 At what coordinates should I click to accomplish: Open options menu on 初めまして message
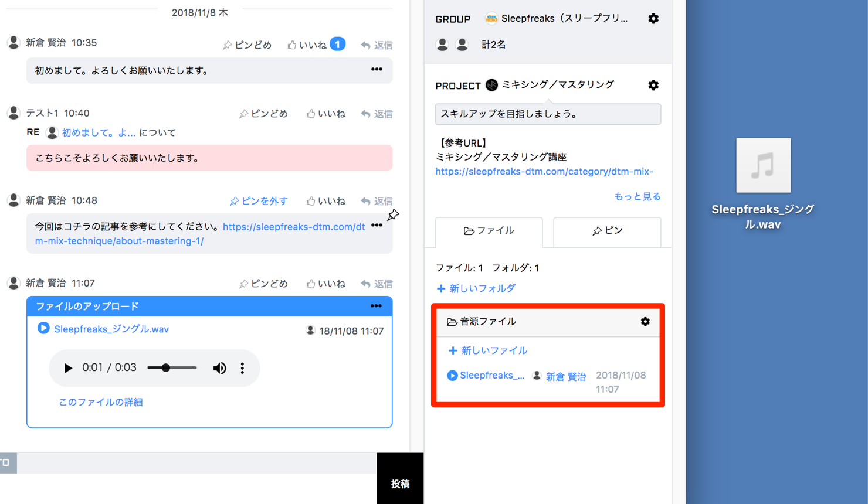point(377,70)
